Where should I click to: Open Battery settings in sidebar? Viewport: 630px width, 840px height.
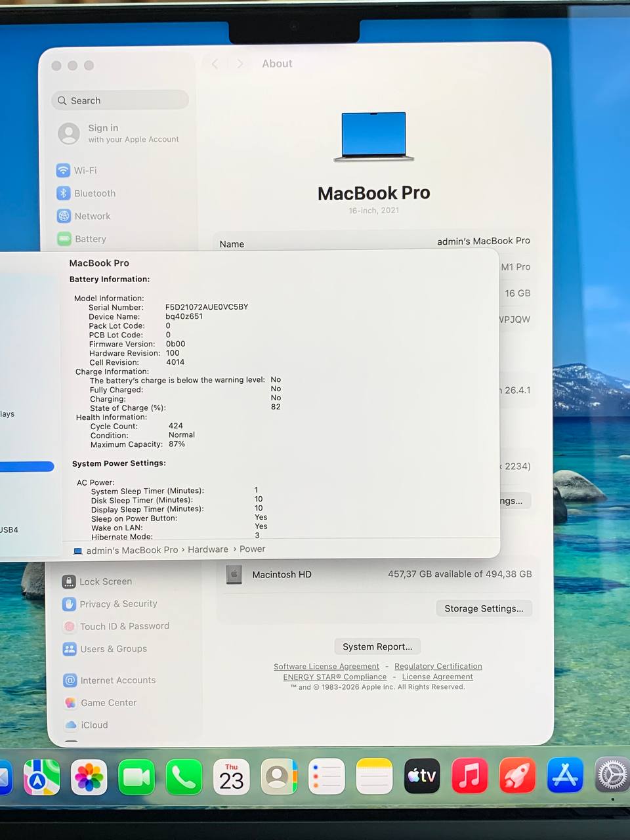[82, 239]
